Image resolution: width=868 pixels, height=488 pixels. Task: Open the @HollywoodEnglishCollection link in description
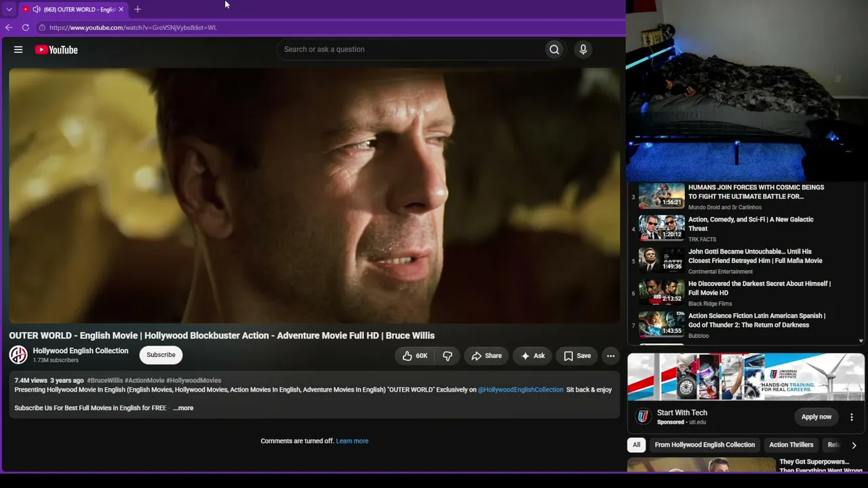[521, 390]
